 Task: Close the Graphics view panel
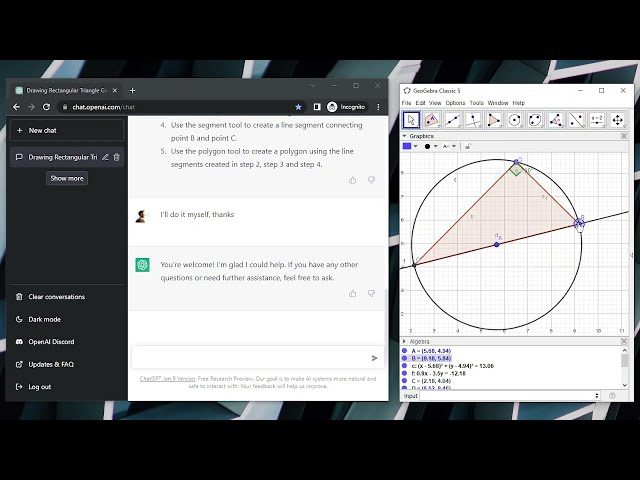(624, 136)
